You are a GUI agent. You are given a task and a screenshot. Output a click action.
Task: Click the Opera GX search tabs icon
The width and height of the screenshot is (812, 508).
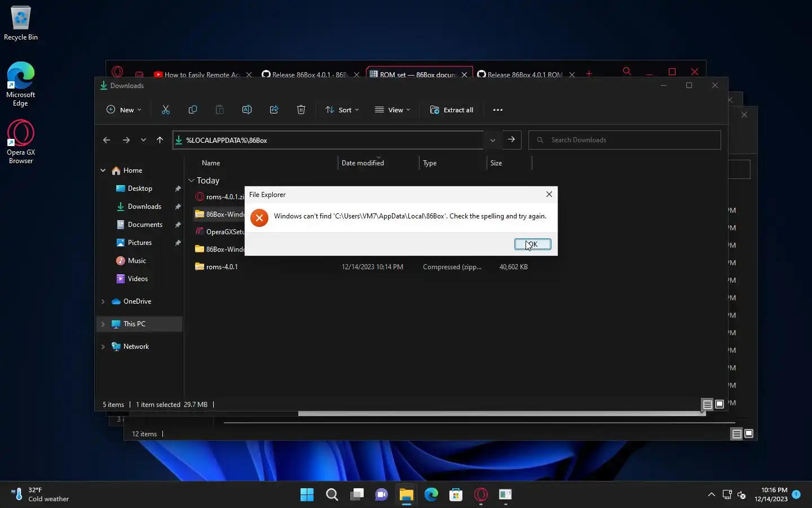click(x=626, y=71)
